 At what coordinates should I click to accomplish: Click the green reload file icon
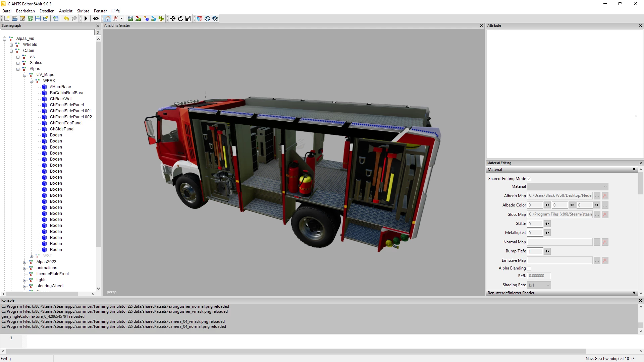30,18
